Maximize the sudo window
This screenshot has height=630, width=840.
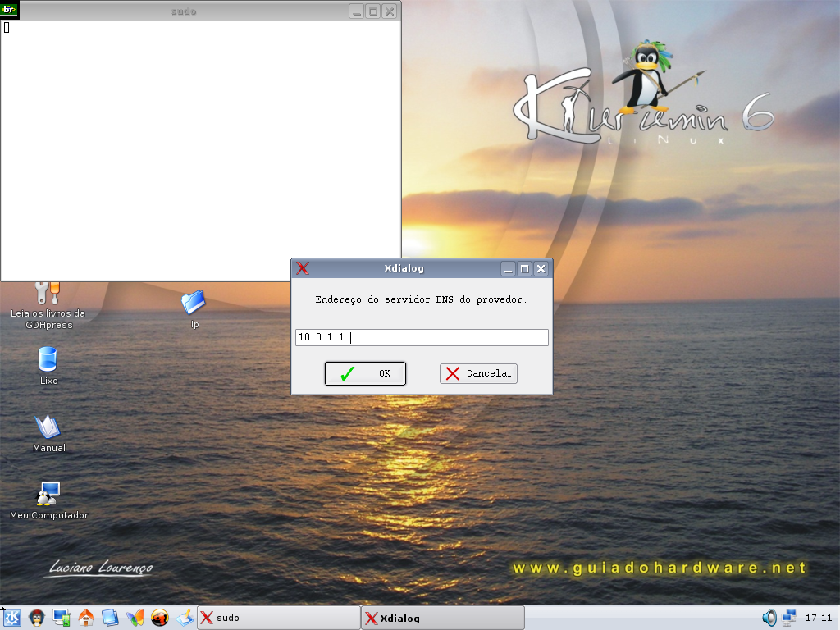(x=373, y=11)
